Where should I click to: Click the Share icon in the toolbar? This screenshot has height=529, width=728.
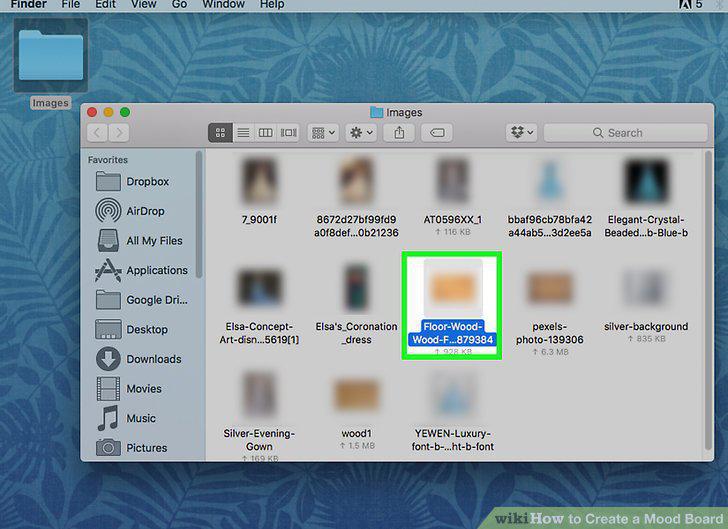(x=399, y=133)
